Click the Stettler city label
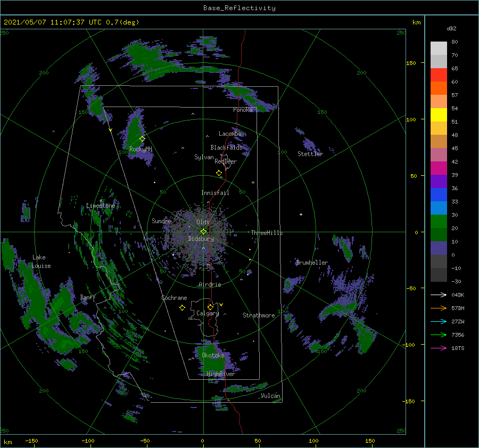 tap(310, 154)
